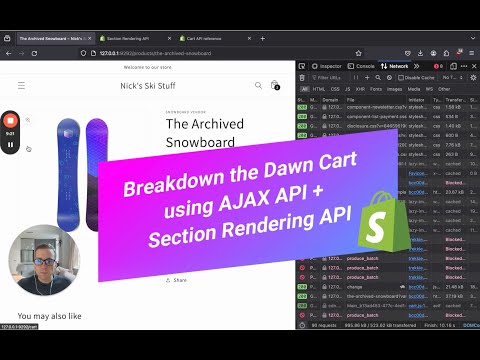This screenshot has height=360, width=480.
Task: Clear network requests with the trash icon
Action: pos(302,78)
